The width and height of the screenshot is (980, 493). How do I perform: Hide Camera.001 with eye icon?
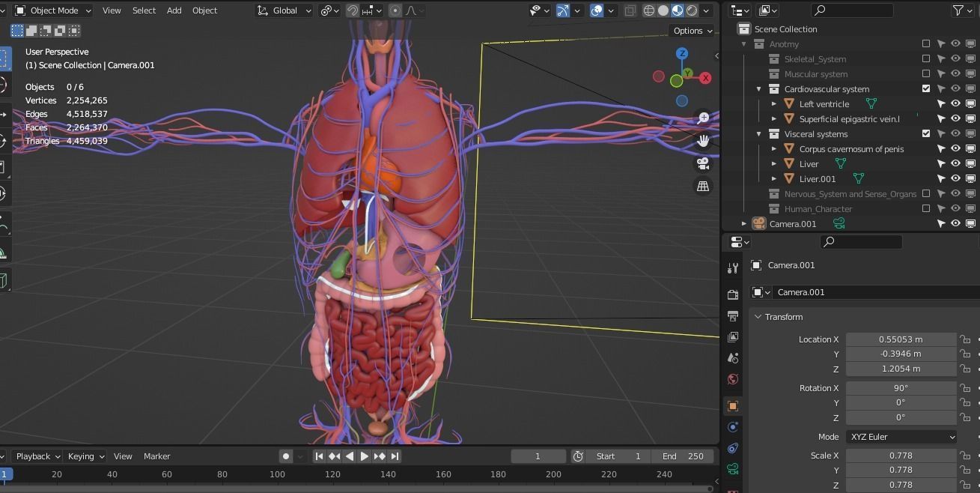tap(956, 223)
